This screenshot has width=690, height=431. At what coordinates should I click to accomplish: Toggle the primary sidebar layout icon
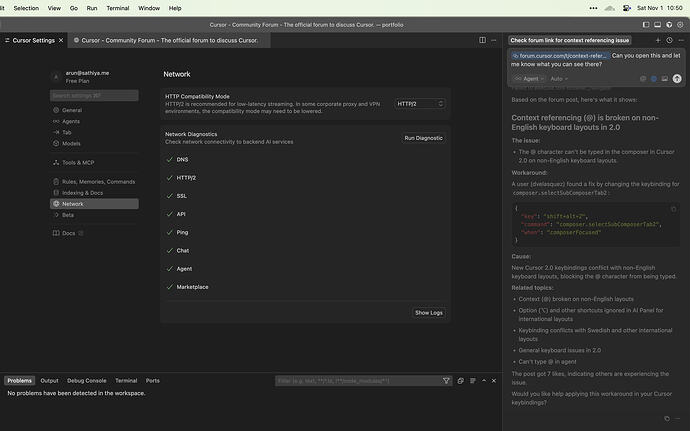pyautogui.click(x=646, y=25)
